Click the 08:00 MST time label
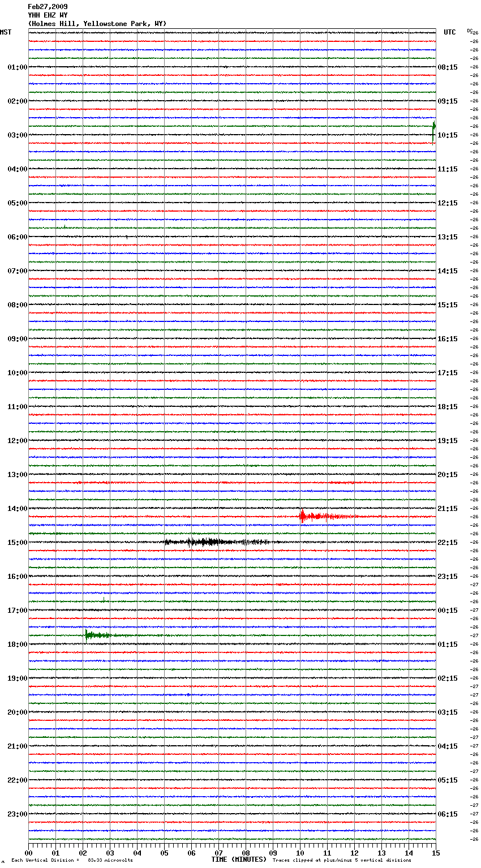Image resolution: width=481 pixels, height=868 pixels. [x=18, y=305]
